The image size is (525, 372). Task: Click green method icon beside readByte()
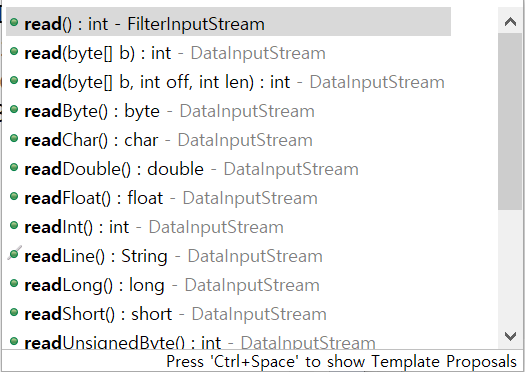click(14, 109)
